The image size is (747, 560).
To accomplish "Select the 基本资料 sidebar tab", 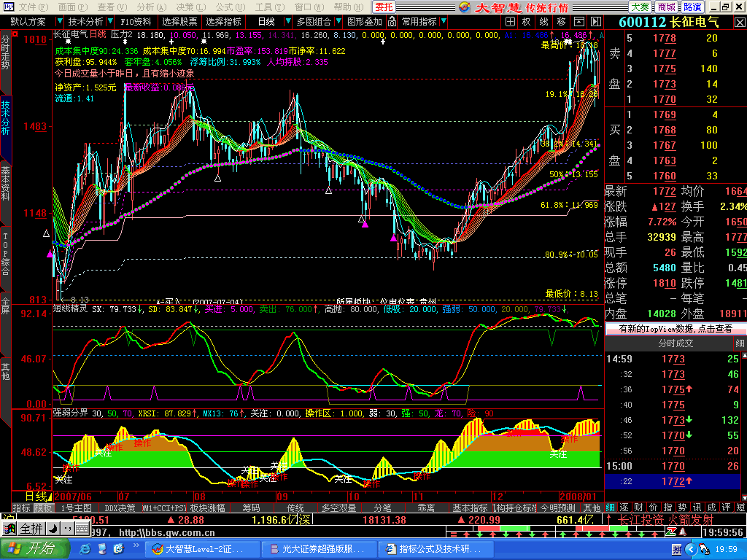I will 6,183.
